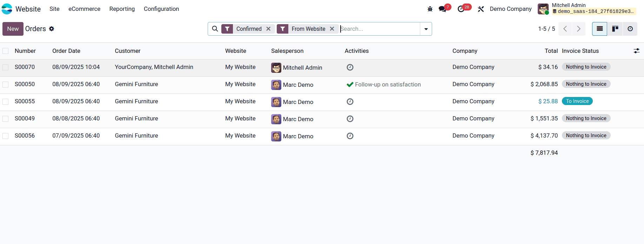This screenshot has width=644, height=244.
Task: Open the wrench and screwdriver tools icon
Action: pyautogui.click(x=481, y=9)
